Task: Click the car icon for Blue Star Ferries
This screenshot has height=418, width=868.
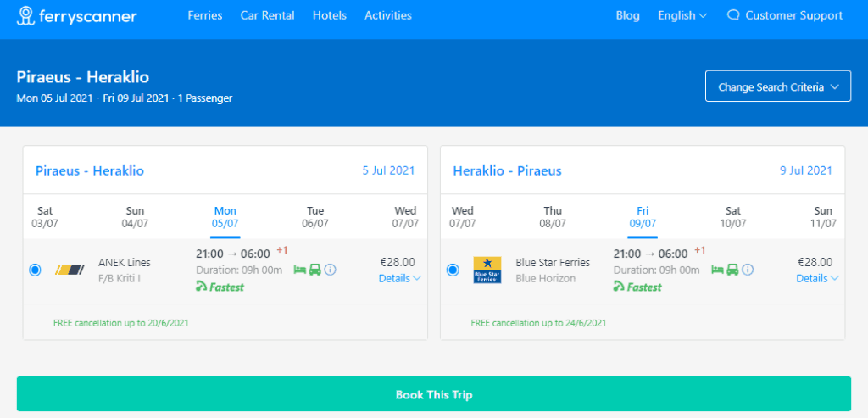Action: [x=732, y=270]
